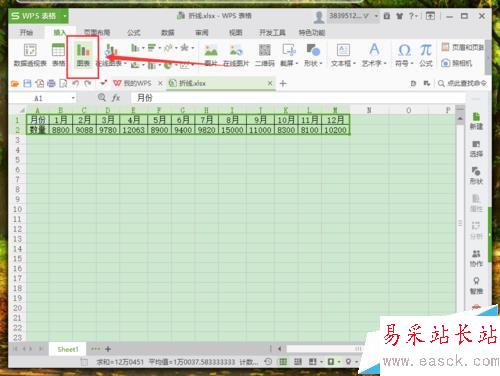Viewport: 500px width, 376px height.
Task: Switch to the 数据 ribbon tab
Action: pos(168,33)
